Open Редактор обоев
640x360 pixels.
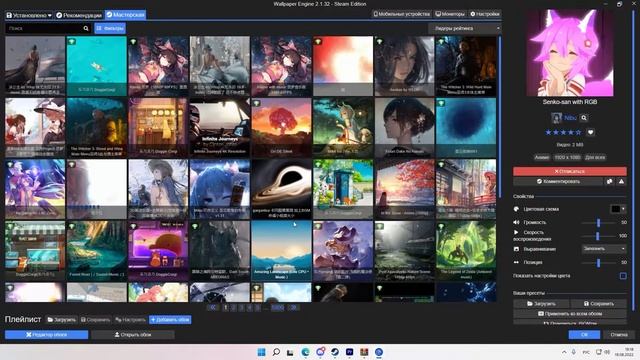click(x=47, y=335)
